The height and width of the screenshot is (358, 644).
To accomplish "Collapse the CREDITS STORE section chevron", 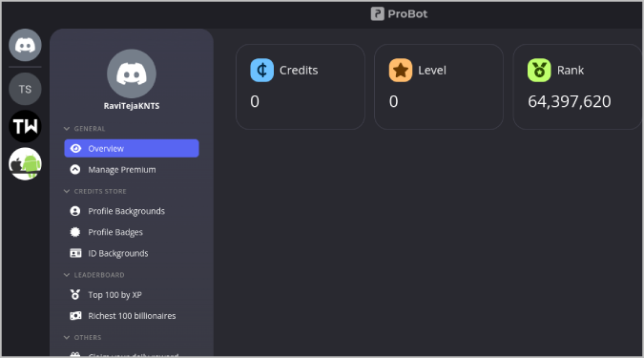I will (x=67, y=191).
